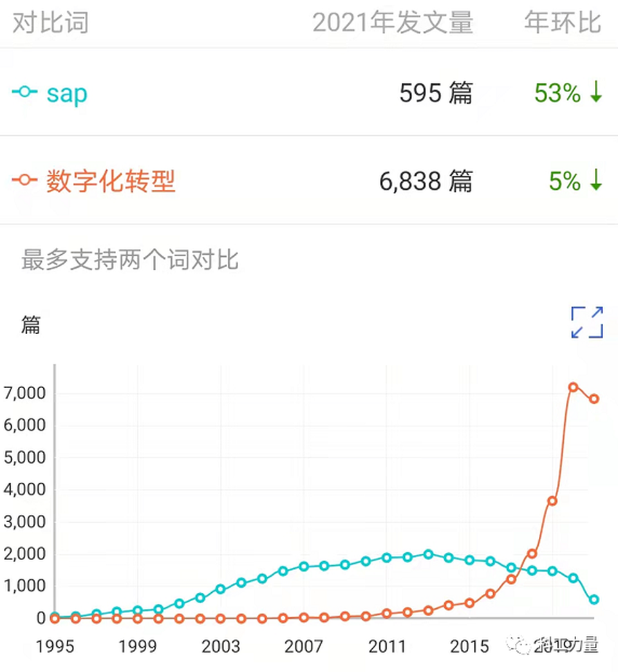Viewport: 618px width, 672px height.
Task: Open the 6,838 篇 article count
Action: pyautogui.click(x=426, y=182)
